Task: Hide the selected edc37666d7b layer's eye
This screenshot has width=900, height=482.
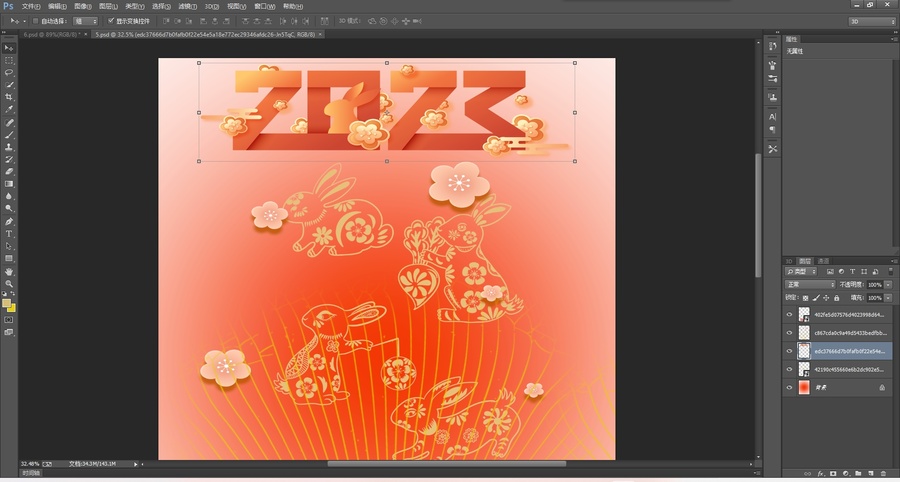Action: 789,351
